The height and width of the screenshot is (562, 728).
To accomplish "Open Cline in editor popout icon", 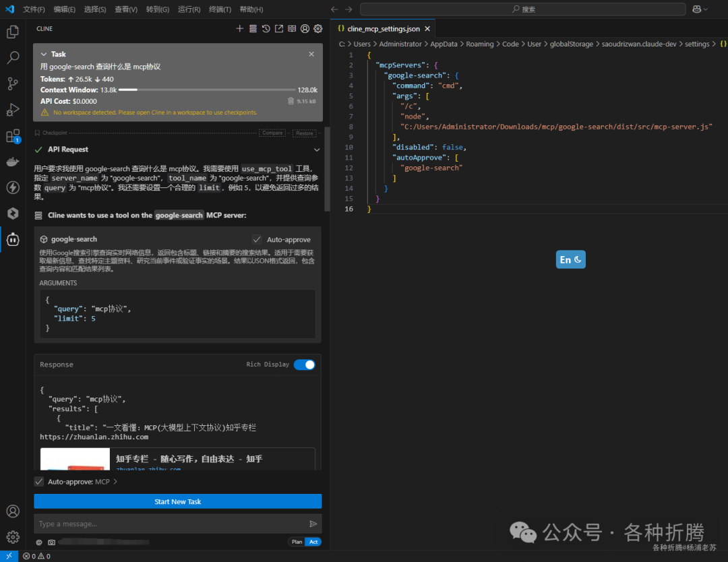I will (279, 29).
